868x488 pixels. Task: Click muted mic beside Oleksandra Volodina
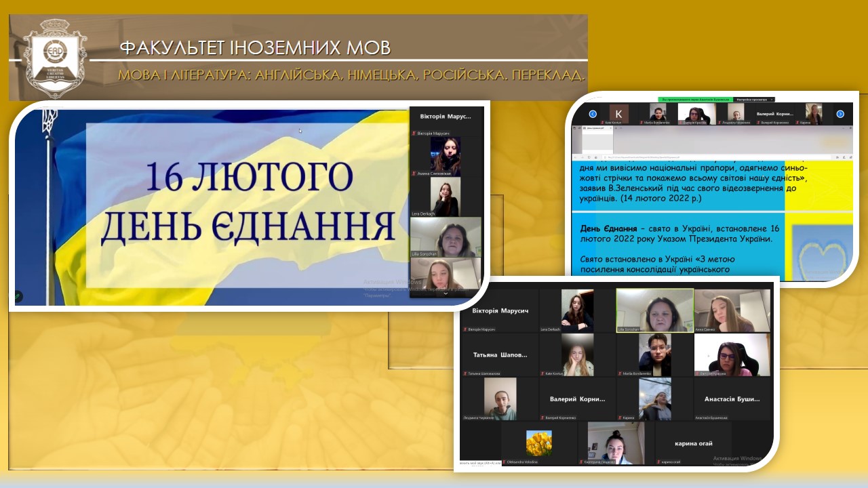click(504, 462)
